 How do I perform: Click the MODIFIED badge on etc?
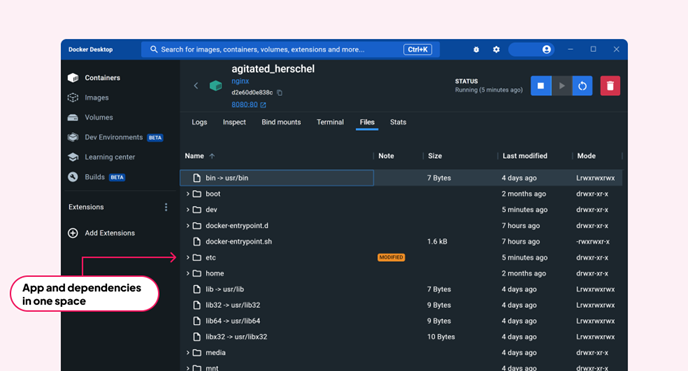tap(391, 257)
